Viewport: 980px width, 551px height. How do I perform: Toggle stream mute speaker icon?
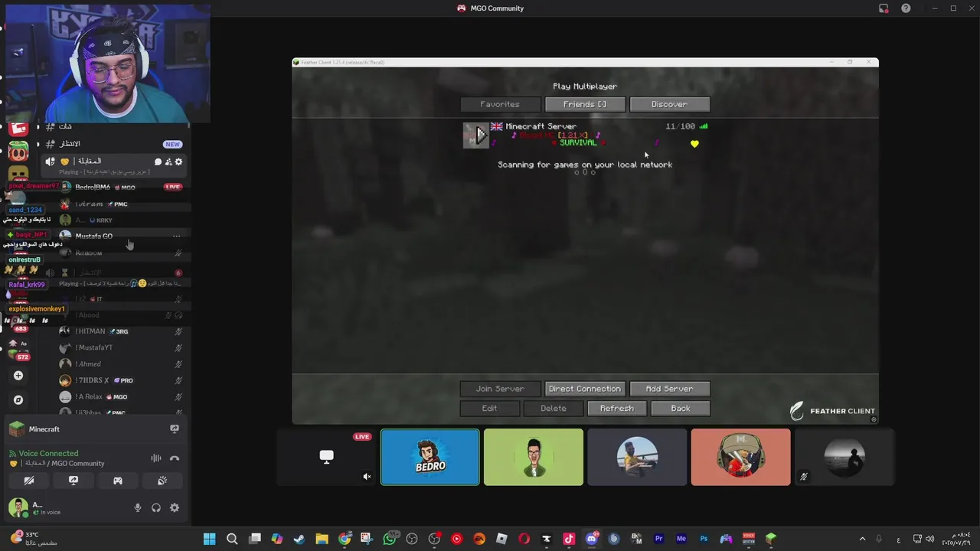[367, 477]
